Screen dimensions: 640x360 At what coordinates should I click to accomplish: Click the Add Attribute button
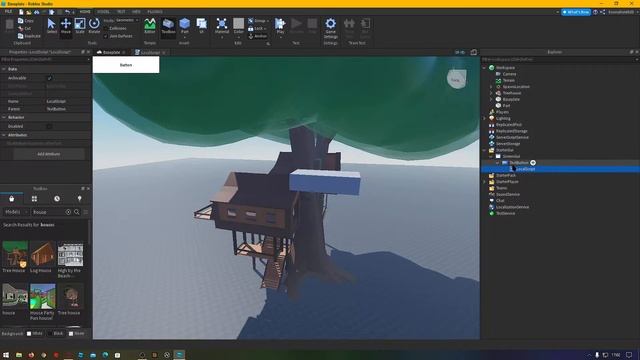tap(49, 154)
